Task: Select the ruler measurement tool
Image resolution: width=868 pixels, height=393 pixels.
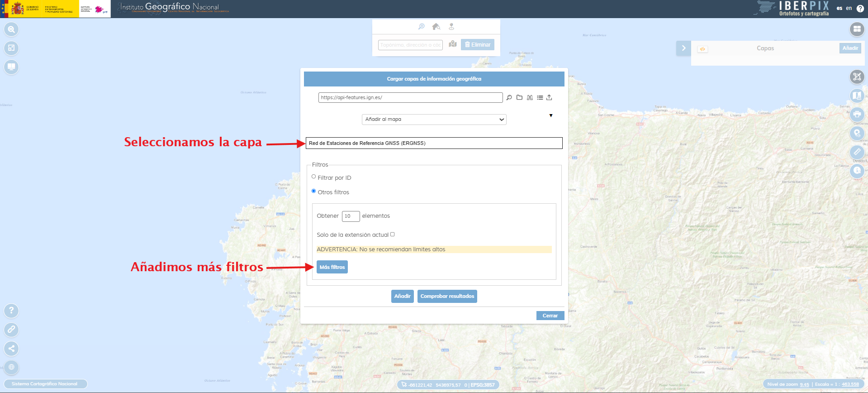Action: (857, 152)
